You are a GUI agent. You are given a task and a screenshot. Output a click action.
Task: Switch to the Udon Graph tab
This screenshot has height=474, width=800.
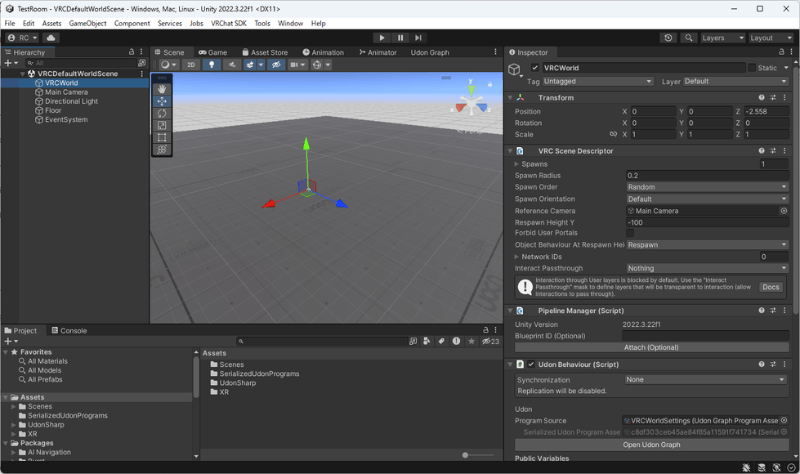pos(430,53)
